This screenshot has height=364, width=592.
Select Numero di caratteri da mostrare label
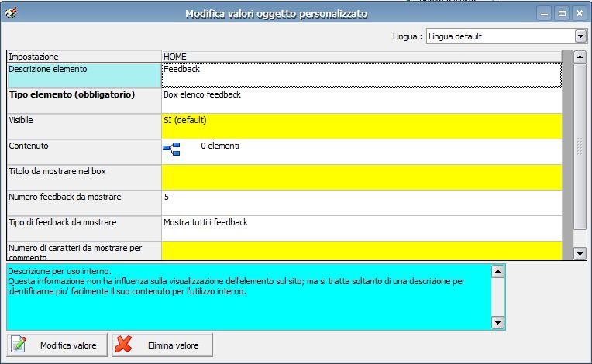84,251
